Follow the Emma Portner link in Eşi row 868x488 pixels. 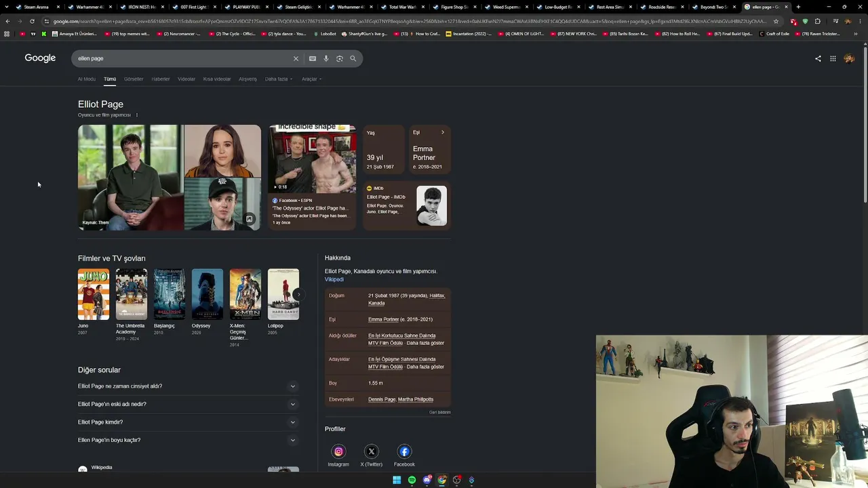click(x=383, y=319)
